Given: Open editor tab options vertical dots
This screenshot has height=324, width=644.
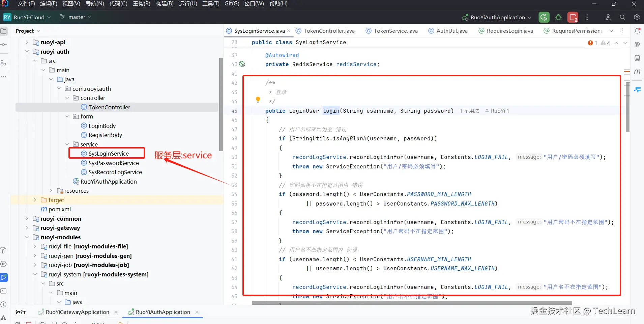Looking at the screenshot, I should (622, 31).
